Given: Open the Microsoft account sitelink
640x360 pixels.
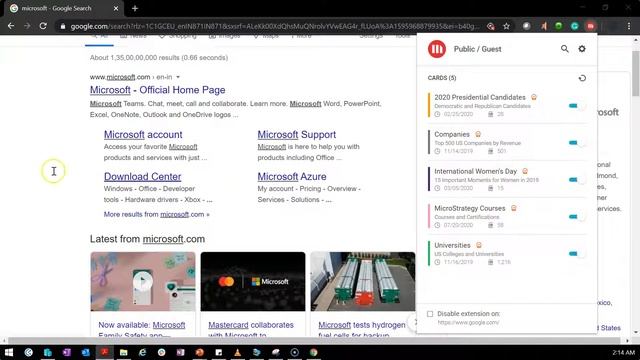Looking at the screenshot, I should pos(143,134).
